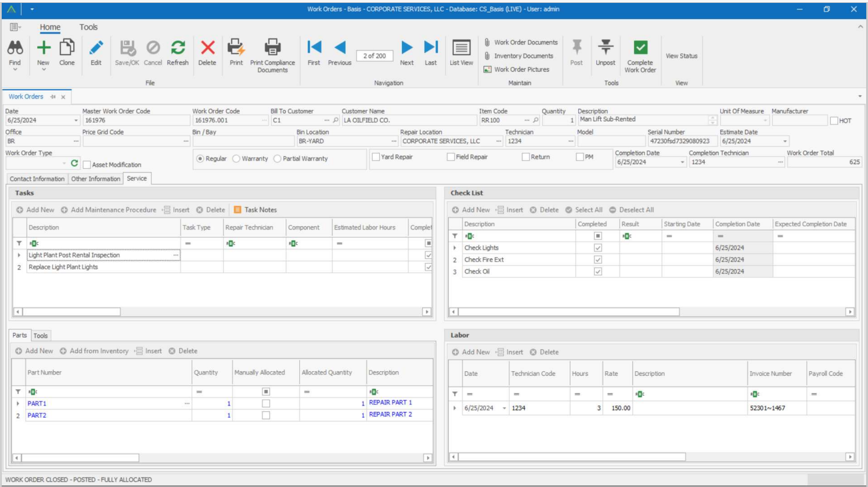Click the red Delete X icon
The width and height of the screenshot is (868, 487).
(207, 48)
